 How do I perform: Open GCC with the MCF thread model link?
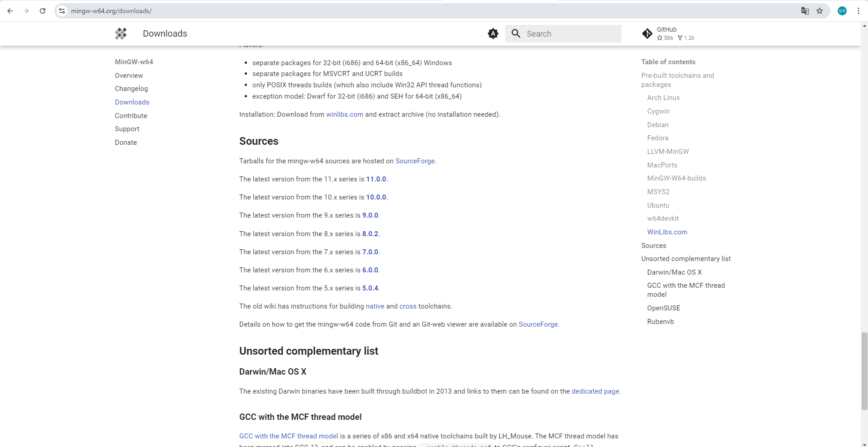(289, 436)
